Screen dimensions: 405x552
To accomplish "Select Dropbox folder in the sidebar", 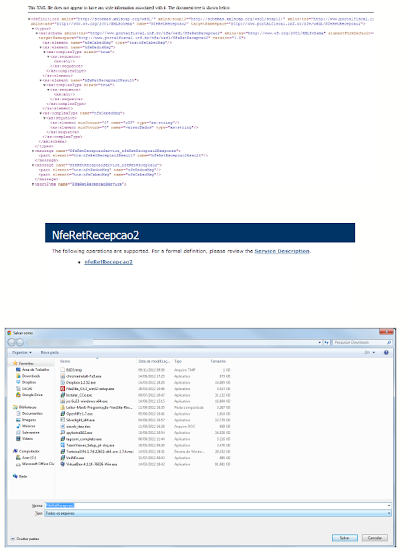I will click(x=26, y=382).
